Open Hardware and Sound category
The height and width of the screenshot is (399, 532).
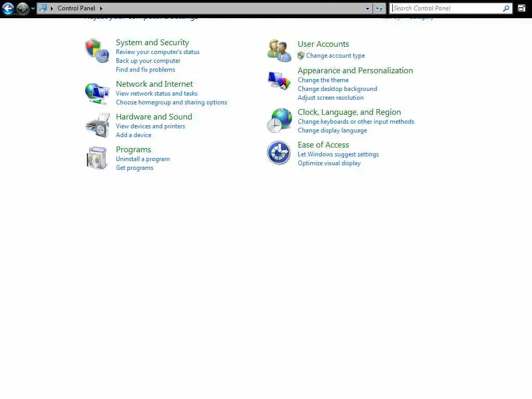154,117
